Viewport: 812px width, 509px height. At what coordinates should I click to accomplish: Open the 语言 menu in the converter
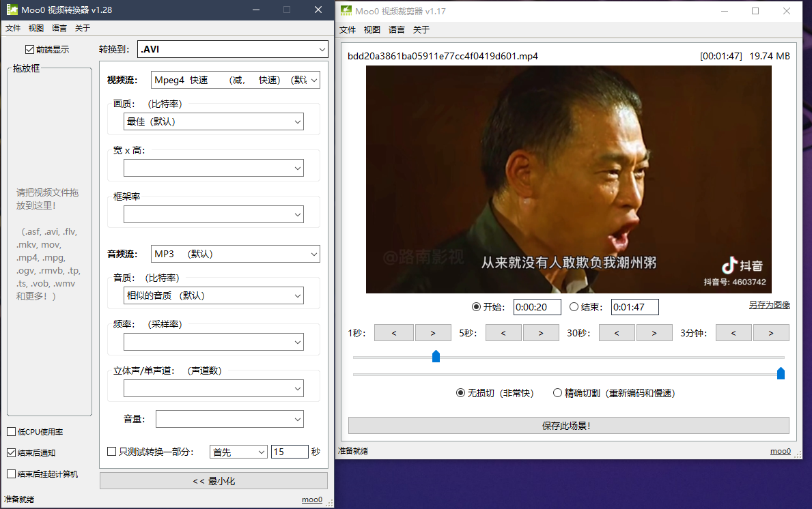58,28
